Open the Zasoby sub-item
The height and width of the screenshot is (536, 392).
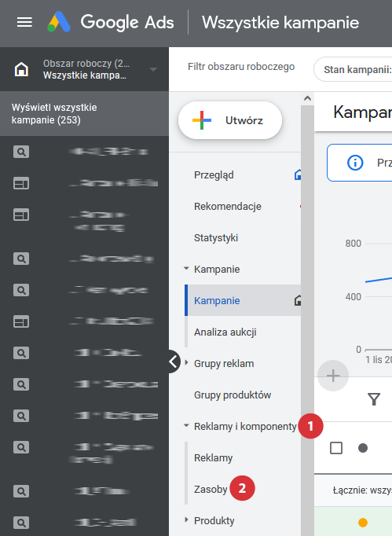(x=211, y=490)
